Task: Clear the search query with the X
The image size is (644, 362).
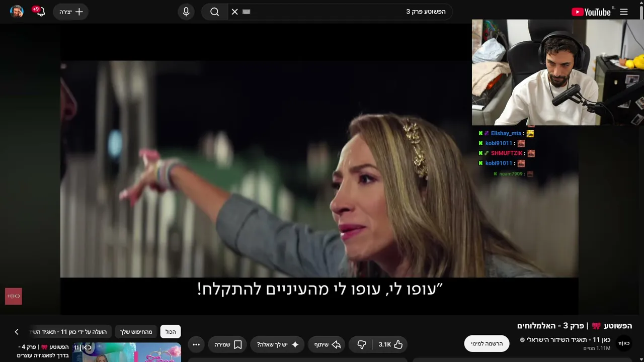Action: 234,12
